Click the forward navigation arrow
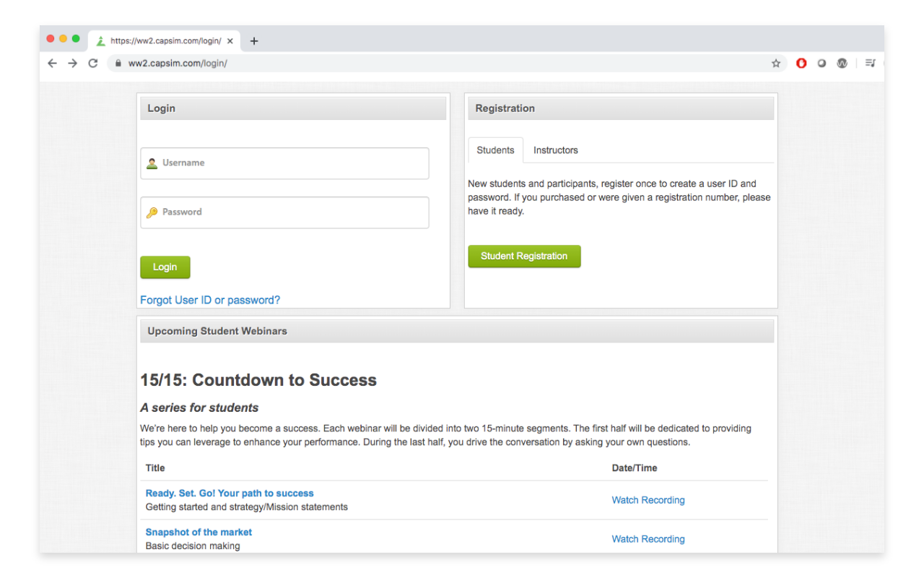Screen dimensions: 924x578 pos(72,64)
